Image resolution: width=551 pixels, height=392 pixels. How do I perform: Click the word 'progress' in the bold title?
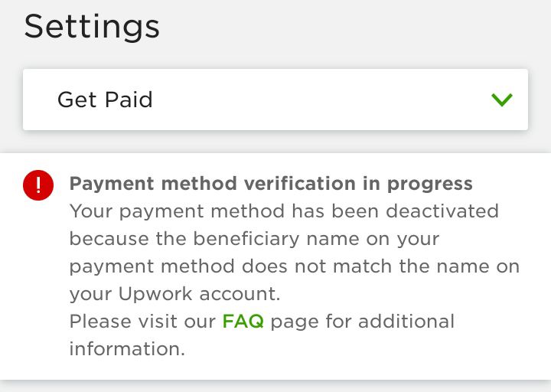coord(430,185)
